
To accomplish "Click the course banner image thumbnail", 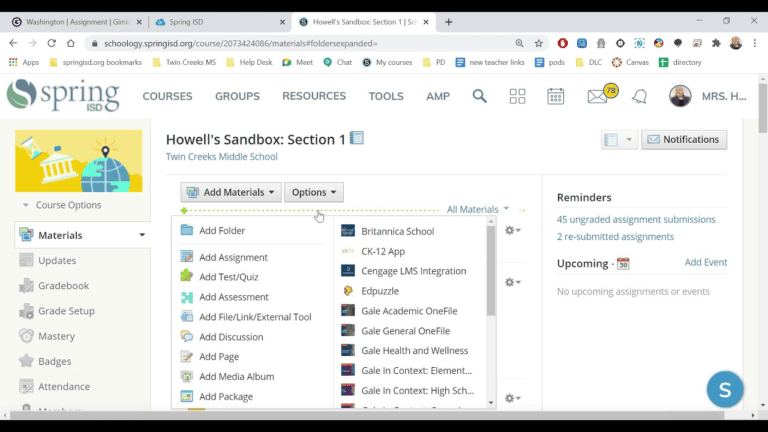I will click(78, 161).
